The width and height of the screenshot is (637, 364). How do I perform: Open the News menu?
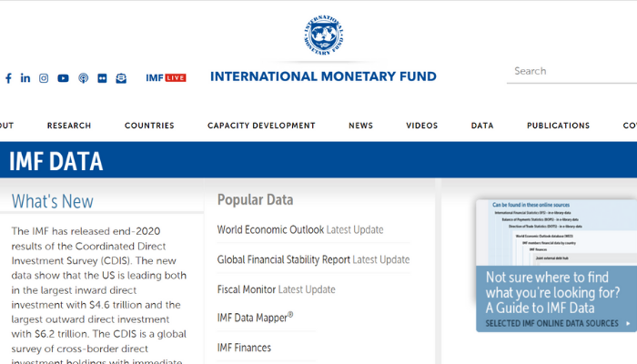point(360,126)
